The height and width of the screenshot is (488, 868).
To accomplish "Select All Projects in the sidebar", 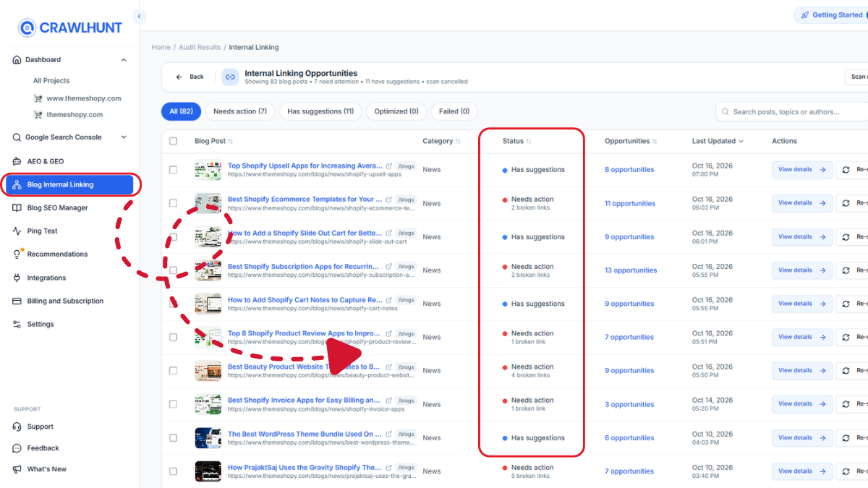I will tap(51, 81).
